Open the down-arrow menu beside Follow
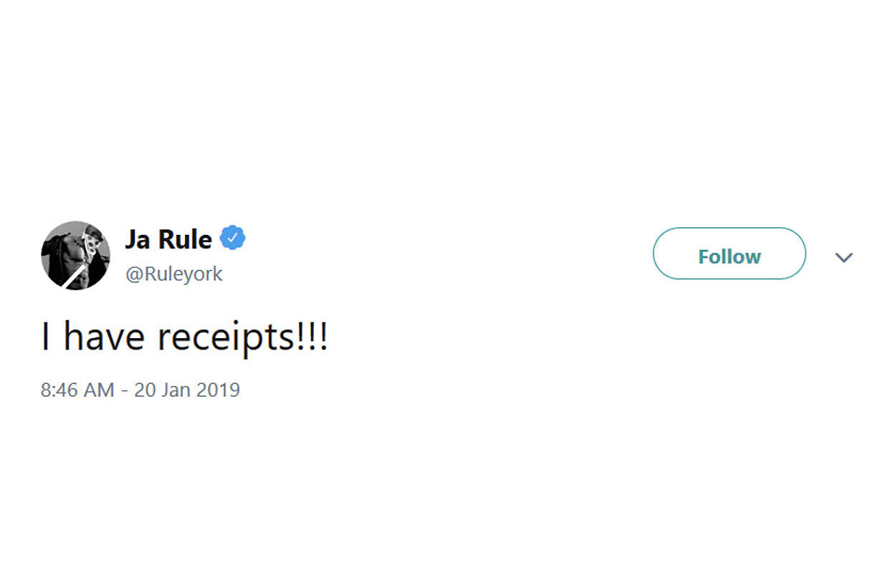890x588 pixels. click(x=844, y=257)
